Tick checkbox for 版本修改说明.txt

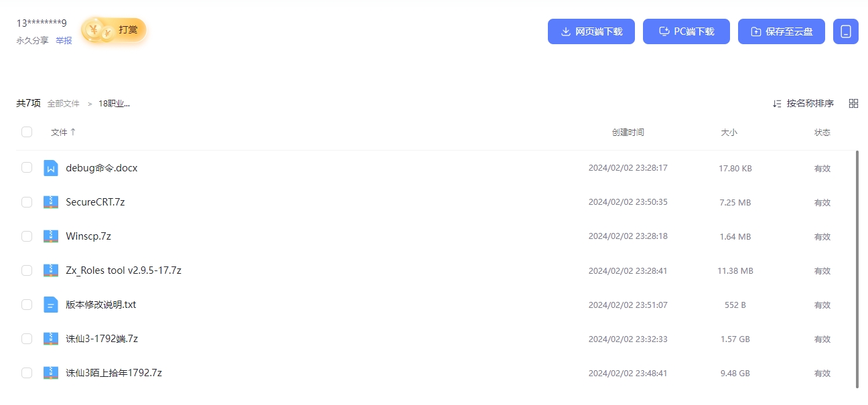point(27,304)
